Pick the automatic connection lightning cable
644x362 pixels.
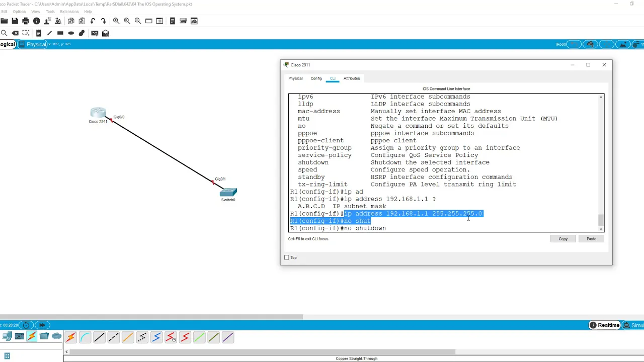(70, 337)
